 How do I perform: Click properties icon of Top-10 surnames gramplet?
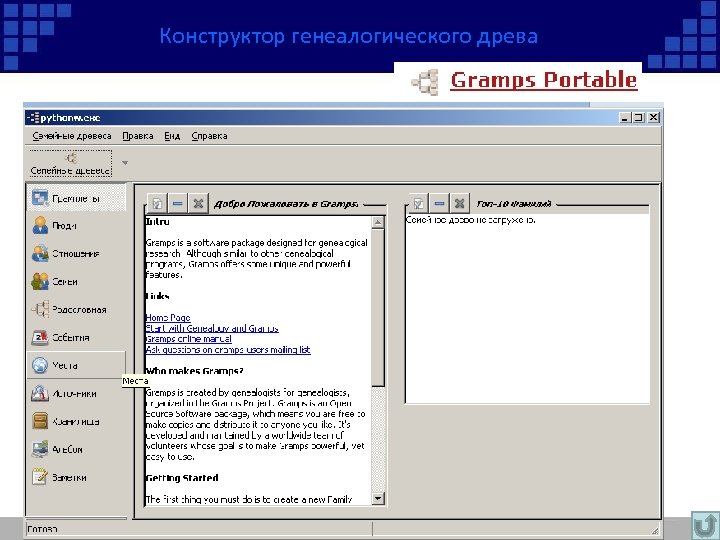pos(418,203)
